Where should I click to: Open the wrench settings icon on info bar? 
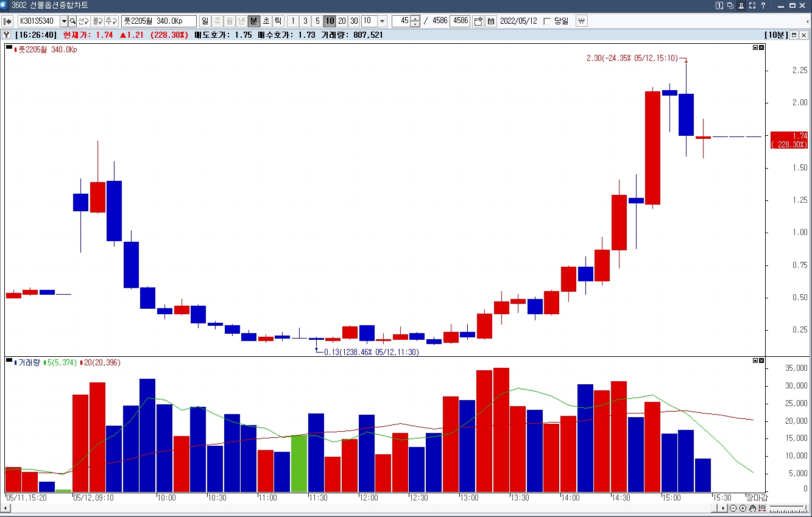pyautogui.click(x=7, y=35)
